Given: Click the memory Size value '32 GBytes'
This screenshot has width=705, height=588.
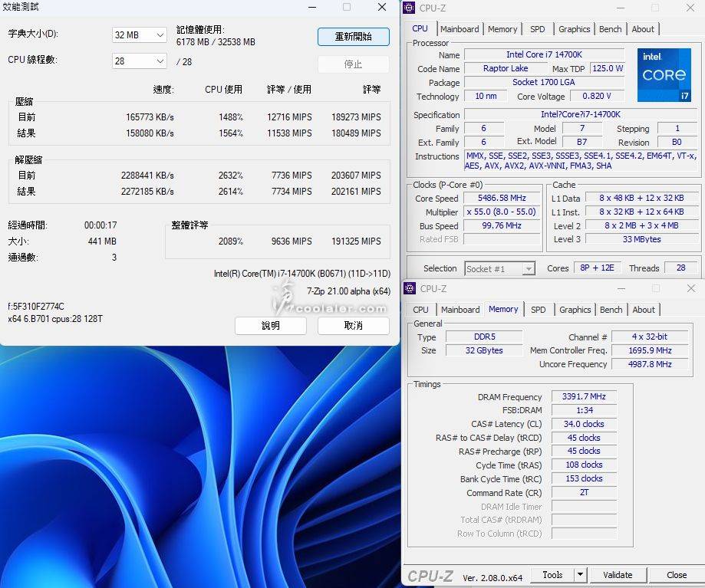Looking at the screenshot, I should pos(484,350).
